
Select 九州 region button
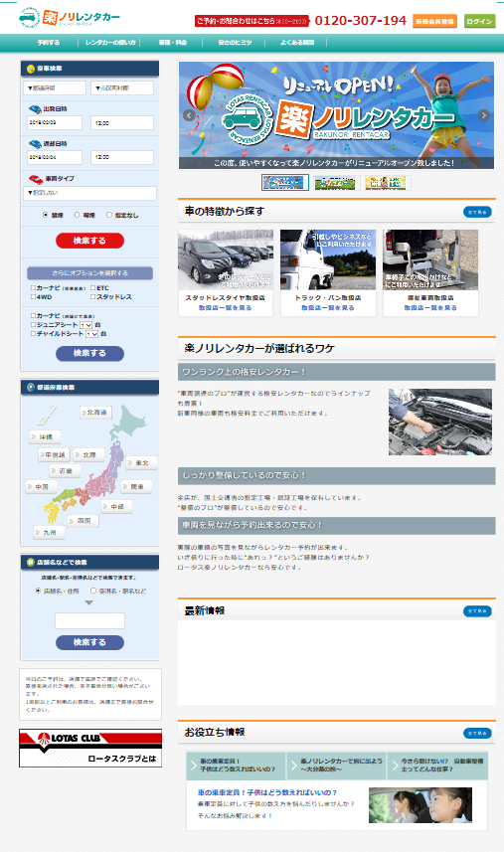pos(49,533)
